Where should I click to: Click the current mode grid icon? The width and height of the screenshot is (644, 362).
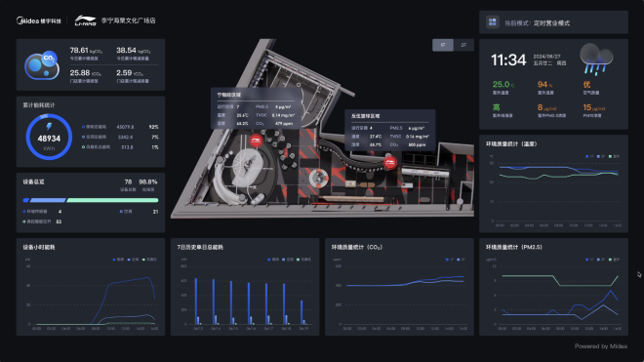(x=492, y=22)
